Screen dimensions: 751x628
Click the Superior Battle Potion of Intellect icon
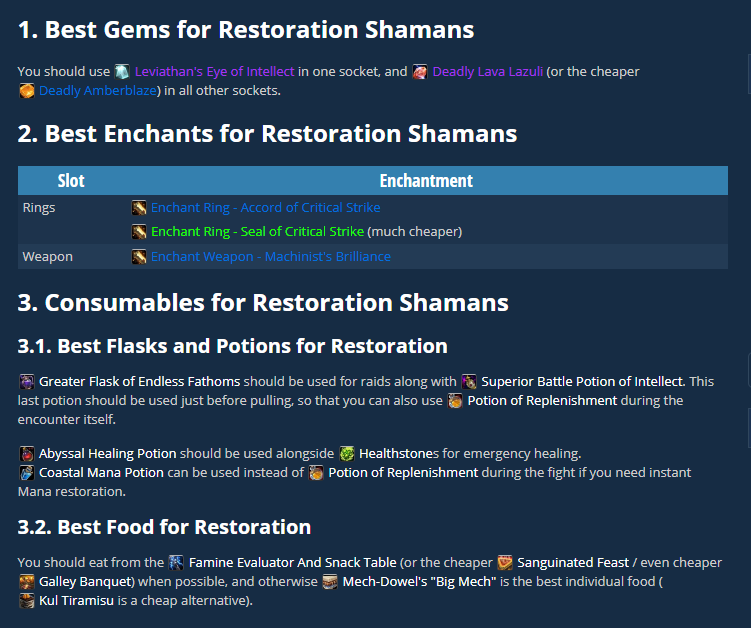pos(469,382)
